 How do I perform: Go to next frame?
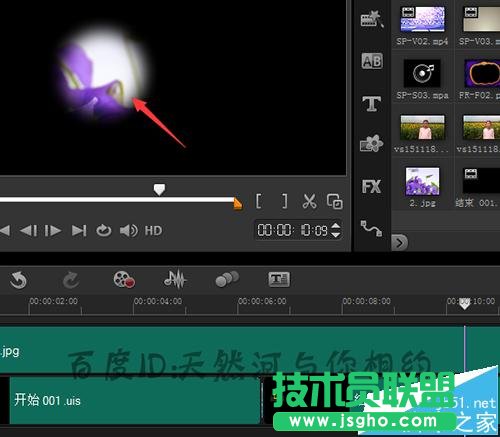[x=53, y=230]
